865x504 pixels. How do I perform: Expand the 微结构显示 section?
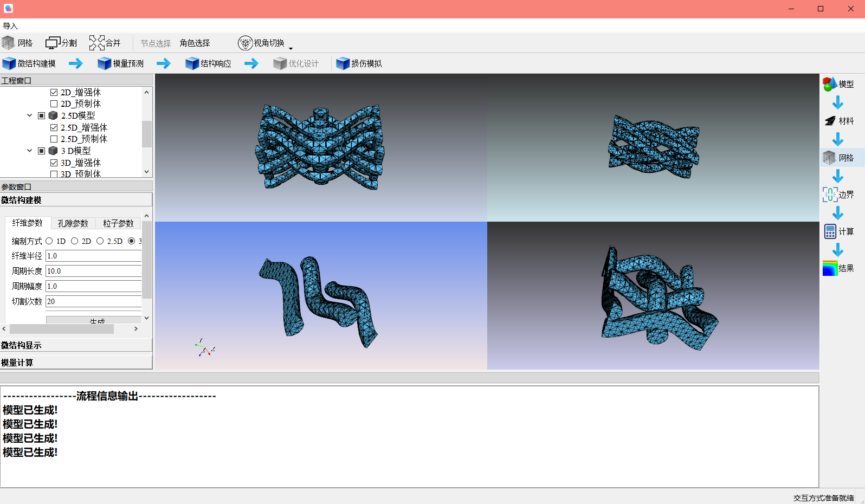[x=76, y=345]
